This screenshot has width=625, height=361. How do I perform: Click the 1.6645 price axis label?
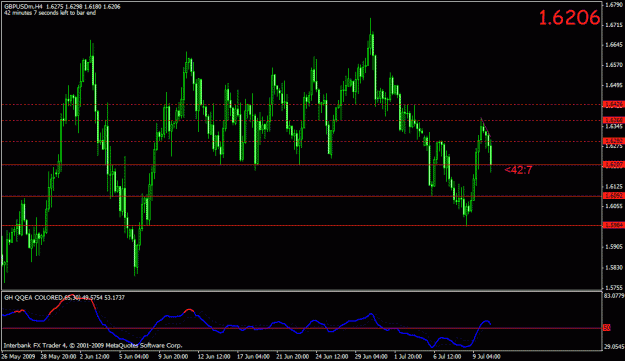pos(614,45)
